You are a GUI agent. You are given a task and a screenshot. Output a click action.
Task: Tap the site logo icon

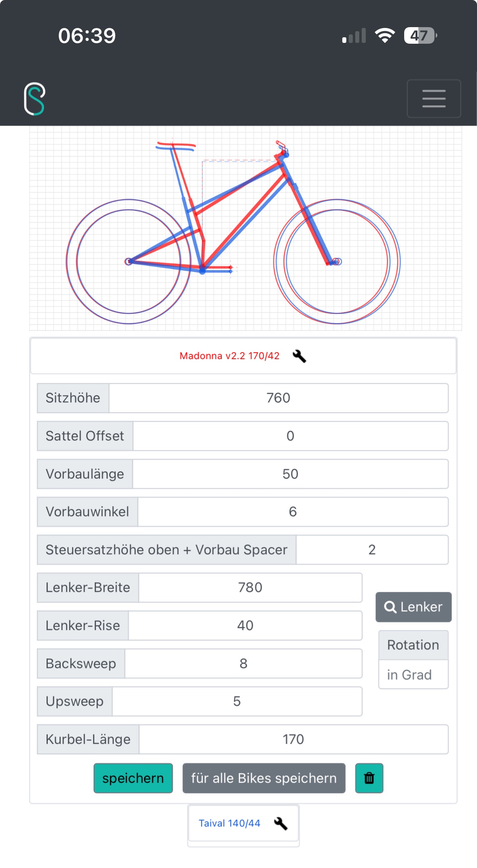coord(34,99)
